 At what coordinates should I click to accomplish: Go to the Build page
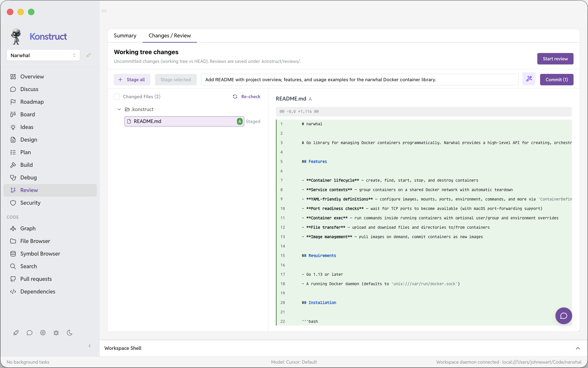pyautogui.click(x=50, y=165)
